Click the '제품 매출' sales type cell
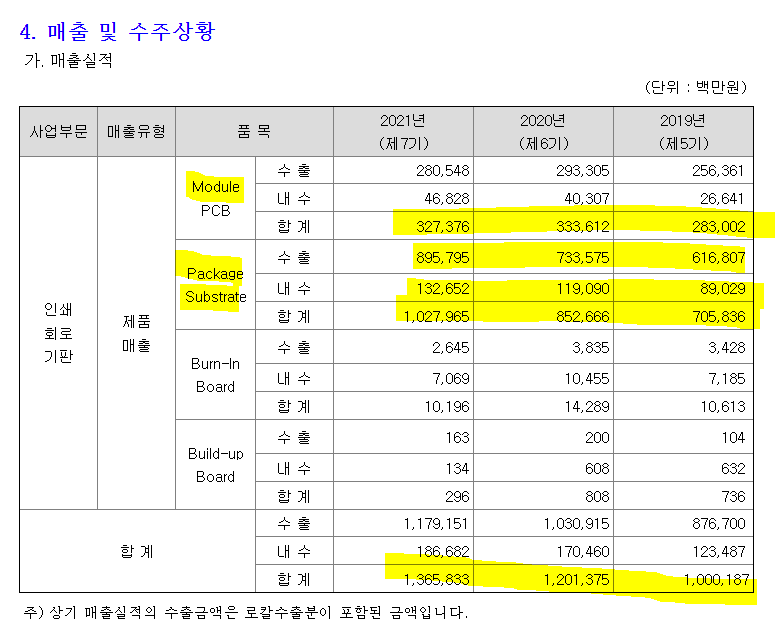The height and width of the screenshot is (639, 783). pos(136,333)
